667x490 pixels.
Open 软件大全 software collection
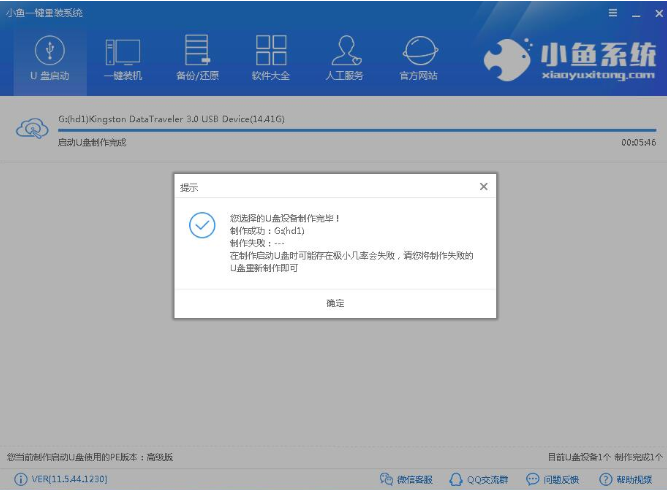(x=271, y=58)
